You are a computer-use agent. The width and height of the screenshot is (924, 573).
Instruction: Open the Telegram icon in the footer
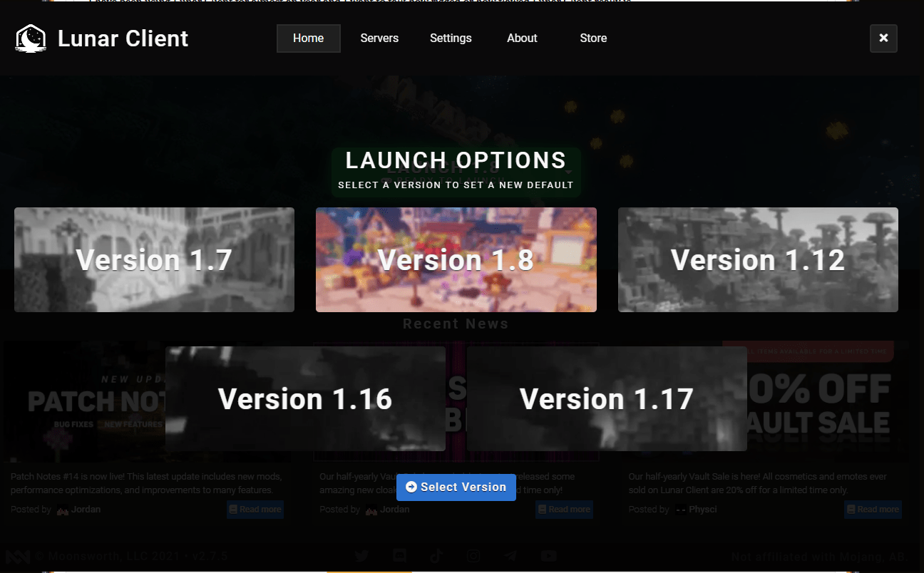click(x=511, y=556)
